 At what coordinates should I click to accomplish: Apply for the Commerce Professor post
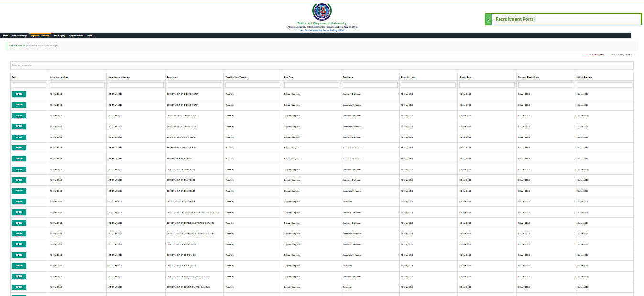click(x=19, y=202)
